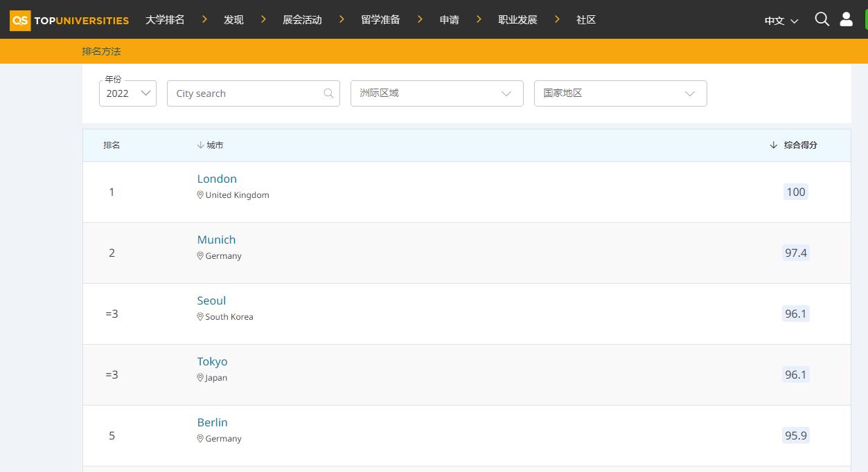
Task: Open the 中文 language selector
Action: pyautogui.click(x=781, y=21)
